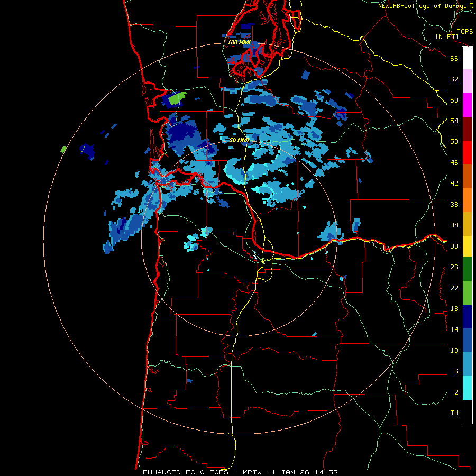The width and height of the screenshot is (476, 476).
Task: Click the "26" legend value
Action: (x=454, y=267)
